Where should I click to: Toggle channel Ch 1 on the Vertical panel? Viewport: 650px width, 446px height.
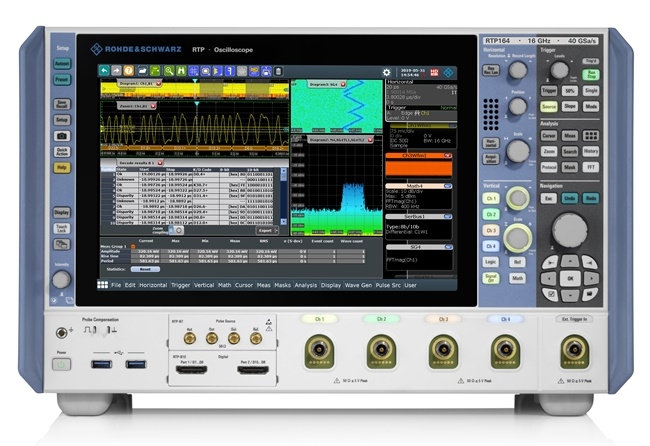coord(492,199)
